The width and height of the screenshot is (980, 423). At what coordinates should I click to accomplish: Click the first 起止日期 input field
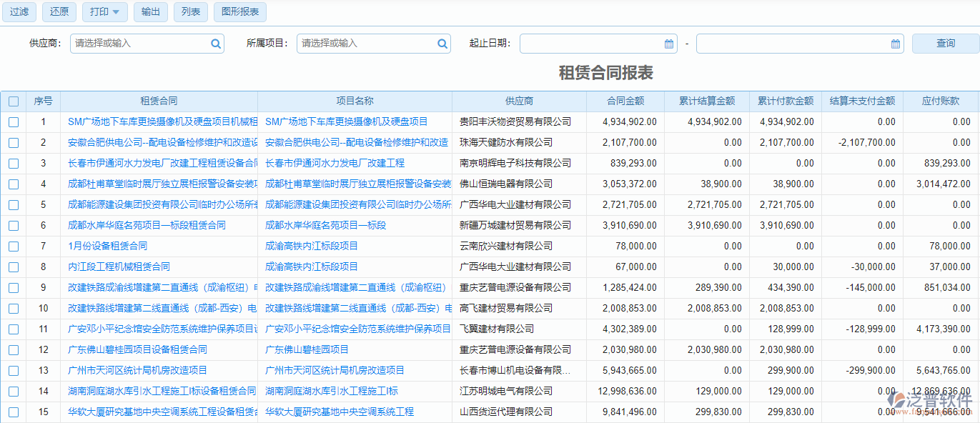[593, 43]
